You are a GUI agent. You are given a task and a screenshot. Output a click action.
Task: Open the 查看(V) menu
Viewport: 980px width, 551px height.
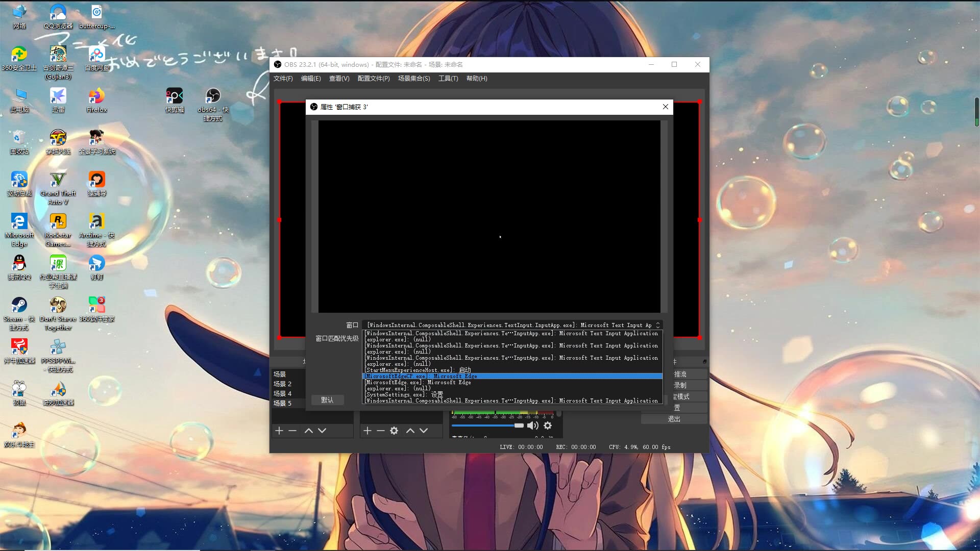[x=339, y=79]
